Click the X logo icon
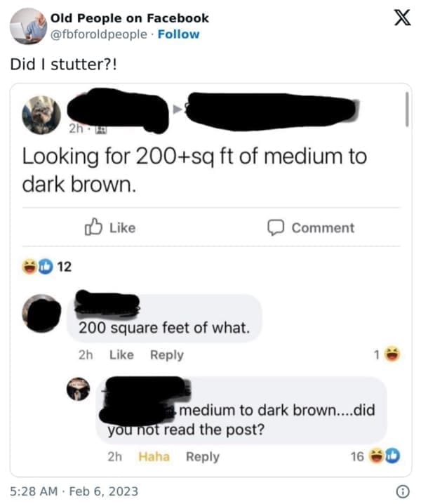This screenshot has height=504, width=421. tap(402, 18)
